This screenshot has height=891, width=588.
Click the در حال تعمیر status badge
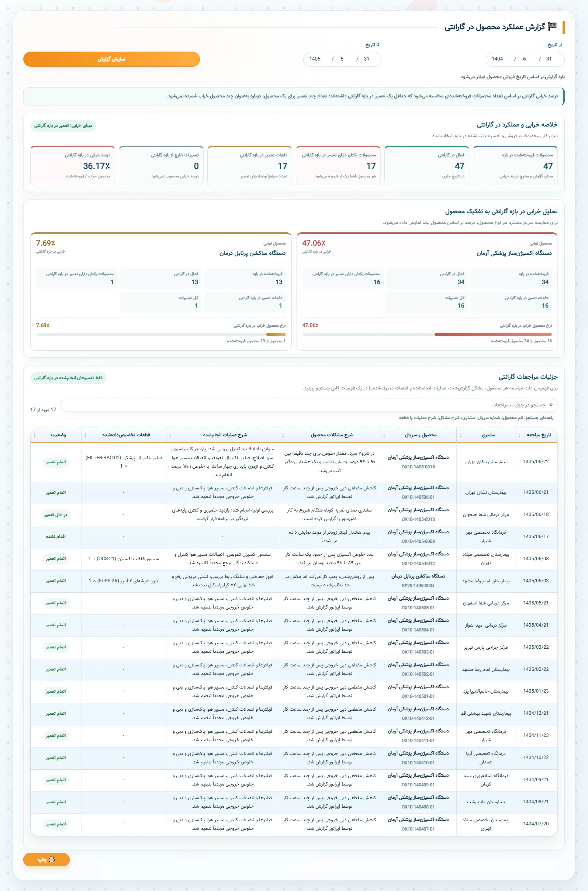(x=56, y=515)
